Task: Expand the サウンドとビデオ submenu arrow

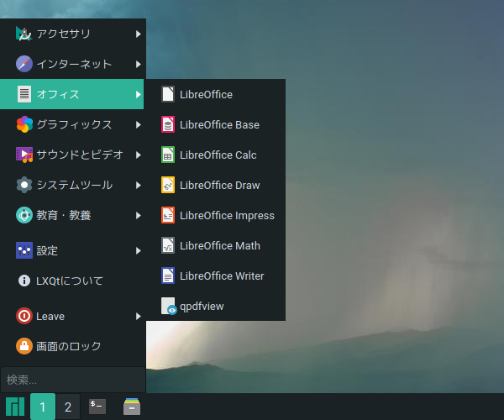Action: 139,155
